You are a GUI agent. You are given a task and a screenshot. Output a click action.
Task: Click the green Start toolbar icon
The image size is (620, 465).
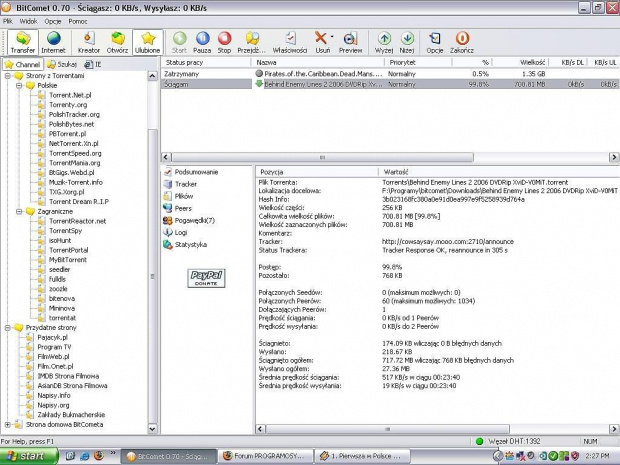pos(179,42)
